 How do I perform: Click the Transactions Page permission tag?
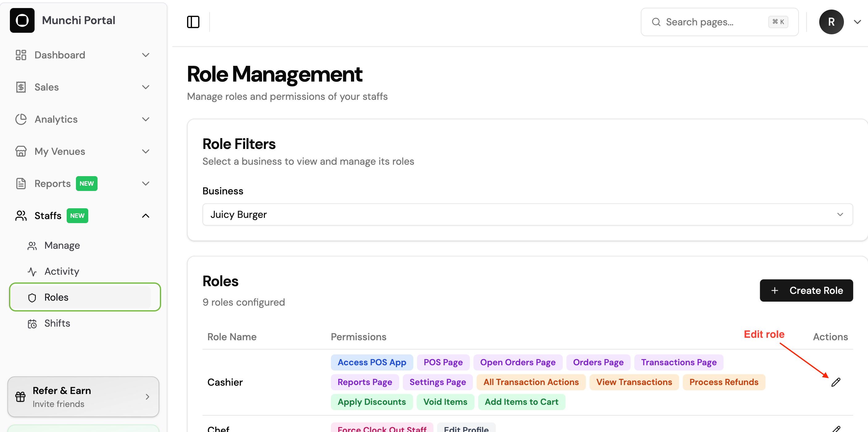tap(679, 362)
